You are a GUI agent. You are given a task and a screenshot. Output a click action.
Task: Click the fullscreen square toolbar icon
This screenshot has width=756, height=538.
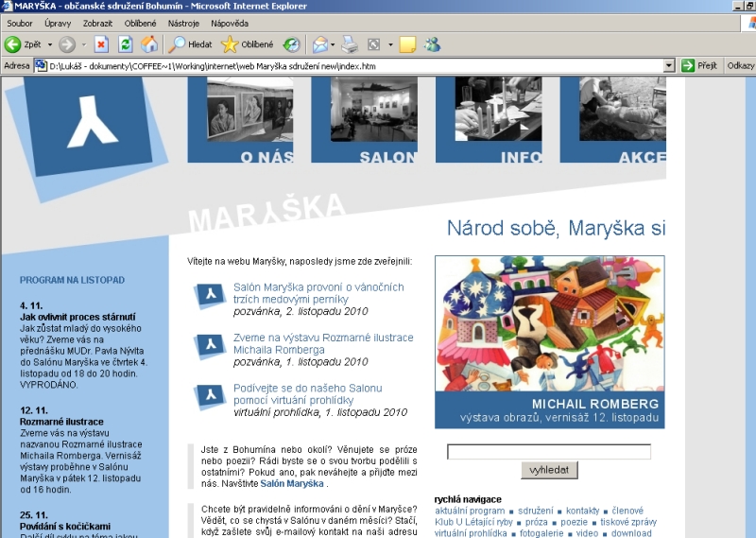click(373, 44)
